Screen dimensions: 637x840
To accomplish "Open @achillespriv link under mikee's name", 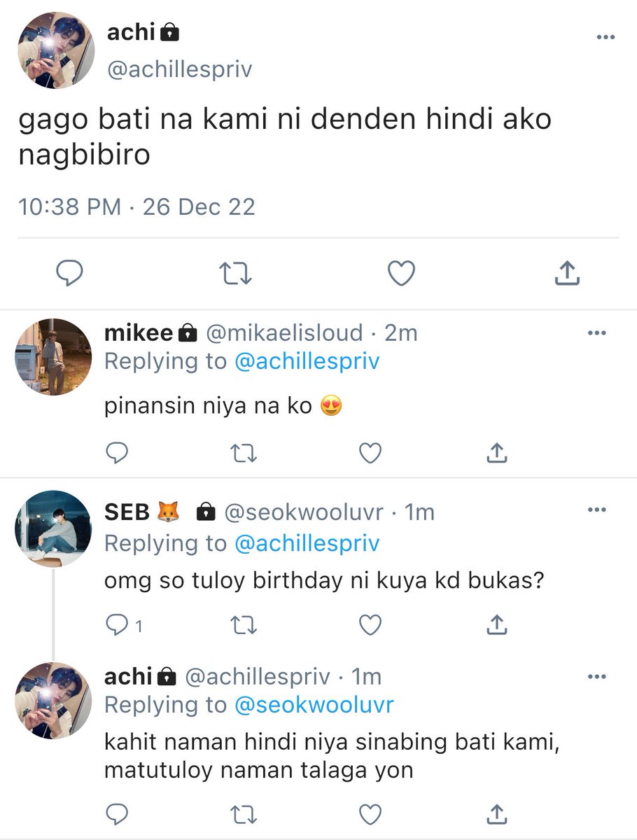I will (x=307, y=361).
